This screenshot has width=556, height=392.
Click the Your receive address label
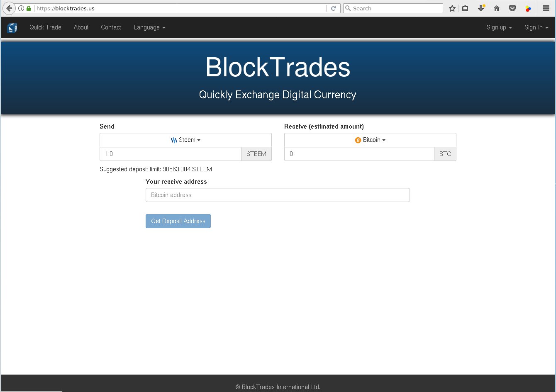tap(176, 182)
